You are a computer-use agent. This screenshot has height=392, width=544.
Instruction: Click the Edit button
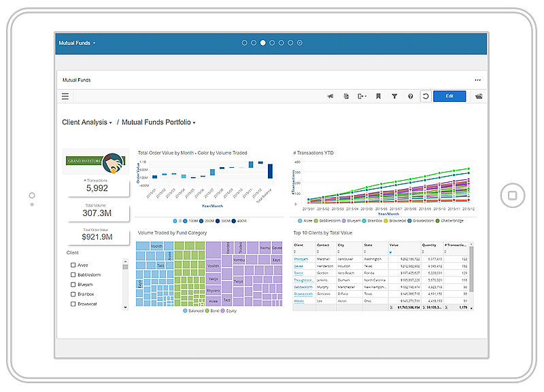click(449, 96)
